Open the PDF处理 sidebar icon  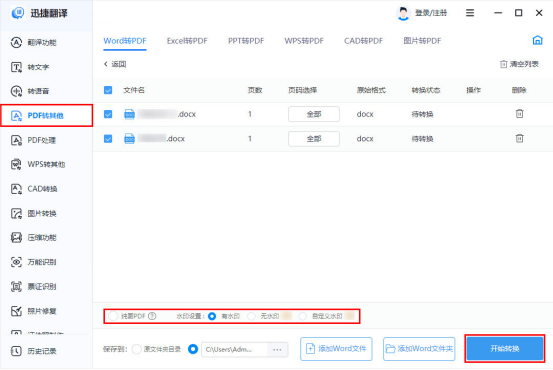(x=16, y=140)
